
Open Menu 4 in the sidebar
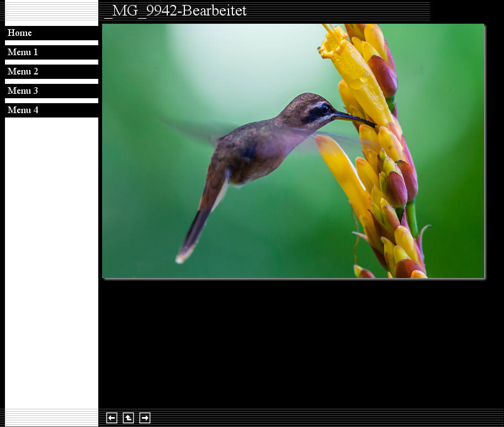coord(23,110)
